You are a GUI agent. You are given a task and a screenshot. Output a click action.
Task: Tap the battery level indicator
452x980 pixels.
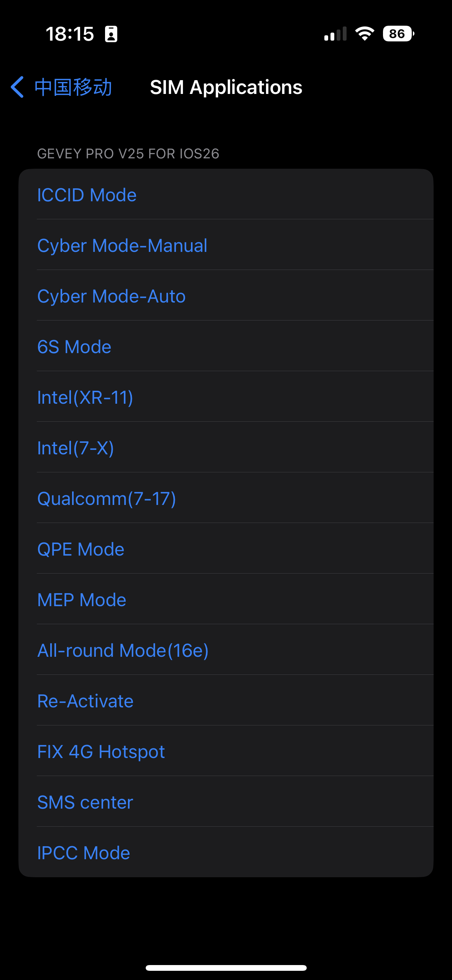tap(398, 34)
